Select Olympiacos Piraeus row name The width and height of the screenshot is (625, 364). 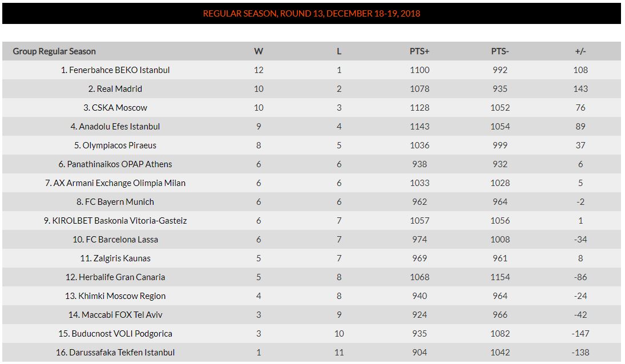pyautogui.click(x=115, y=145)
